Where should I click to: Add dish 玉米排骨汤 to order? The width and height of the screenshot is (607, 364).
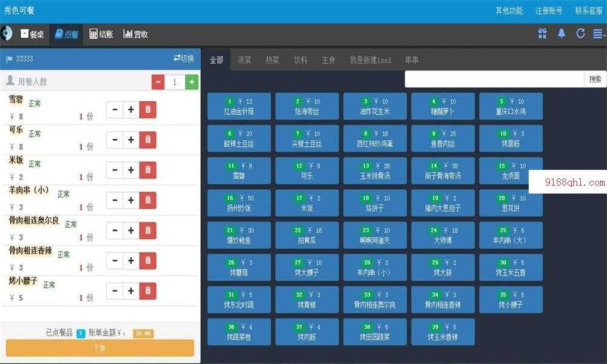(375, 170)
